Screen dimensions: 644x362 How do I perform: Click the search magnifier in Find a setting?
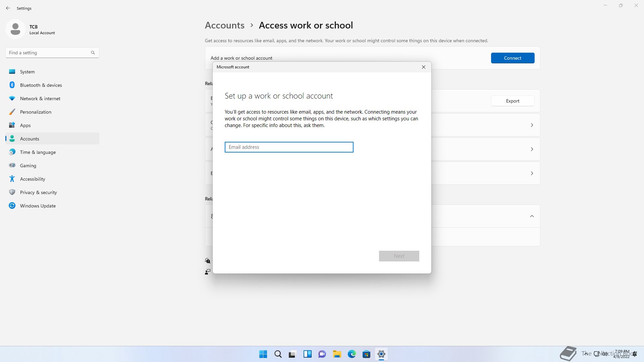(93, 53)
